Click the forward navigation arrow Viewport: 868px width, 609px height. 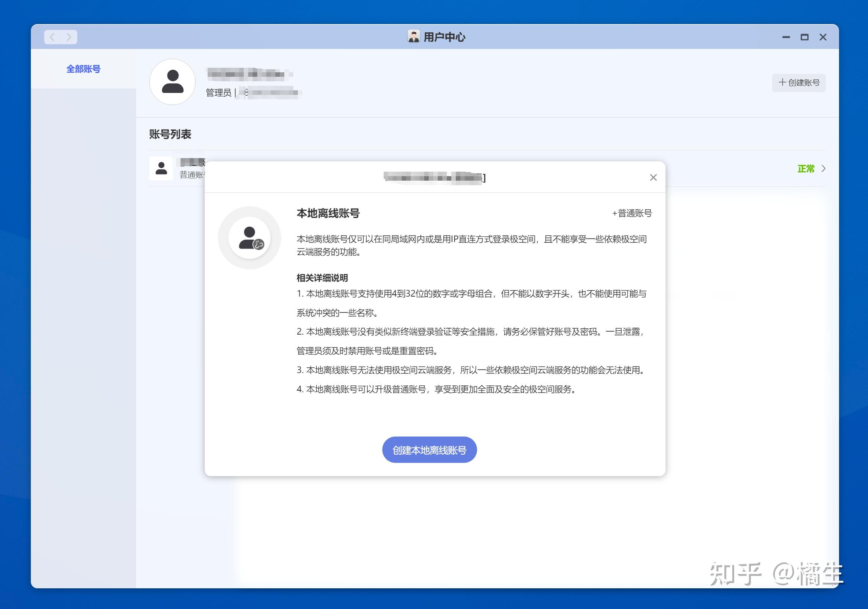click(x=69, y=37)
